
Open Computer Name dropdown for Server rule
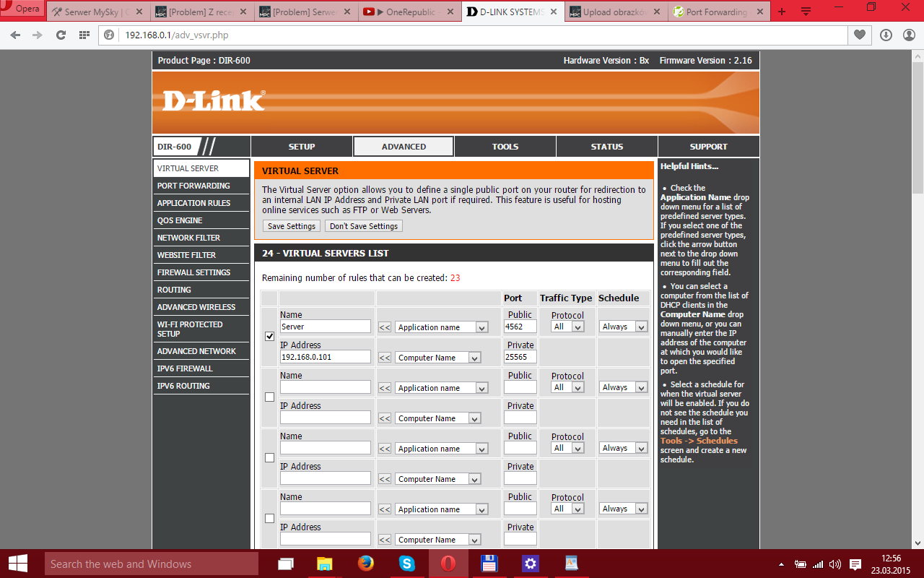click(x=437, y=358)
